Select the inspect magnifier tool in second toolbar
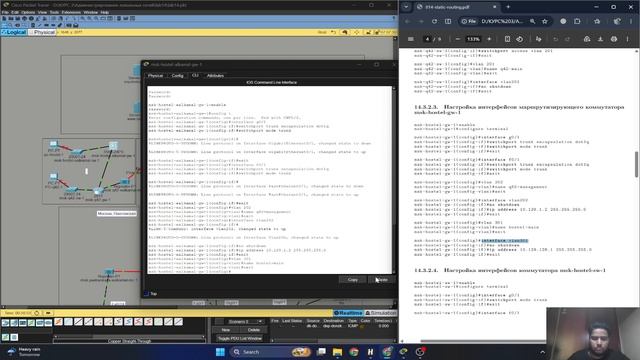Image resolution: width=640 pixels, height=360 pixels. [11, 25]
